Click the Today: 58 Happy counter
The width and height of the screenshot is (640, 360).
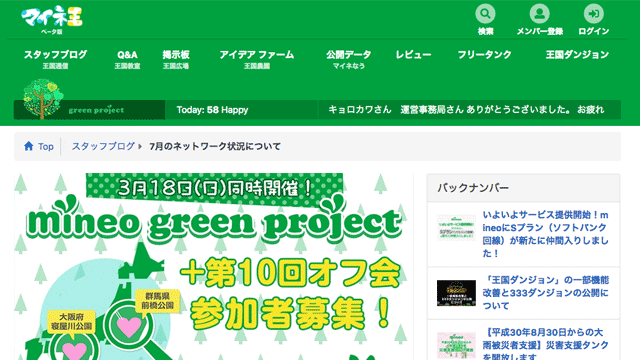click(212, 110)
